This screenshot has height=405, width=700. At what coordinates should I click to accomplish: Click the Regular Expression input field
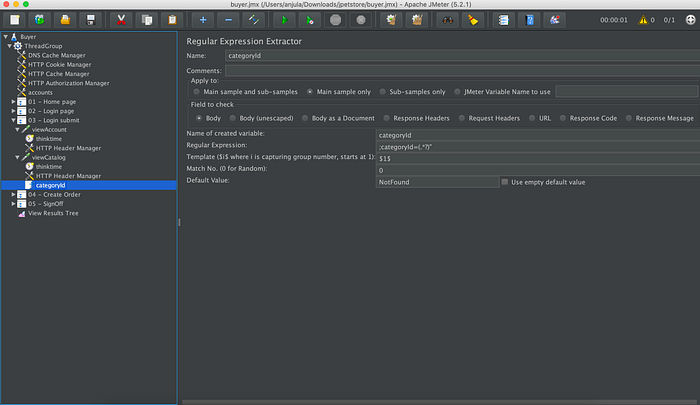coord(538,147)
